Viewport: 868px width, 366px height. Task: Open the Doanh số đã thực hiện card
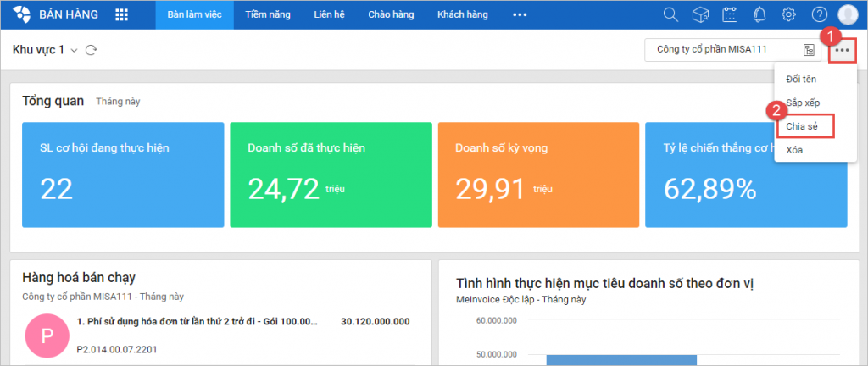click(331, 175)
